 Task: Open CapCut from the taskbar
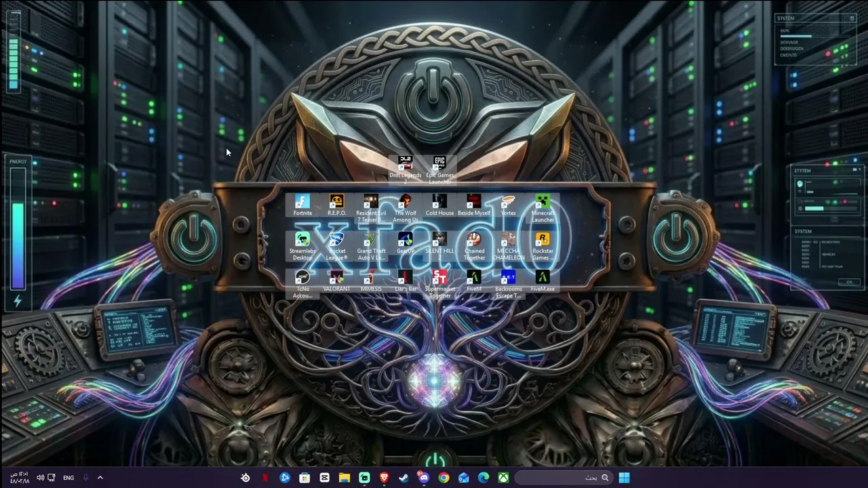[324, 478]
